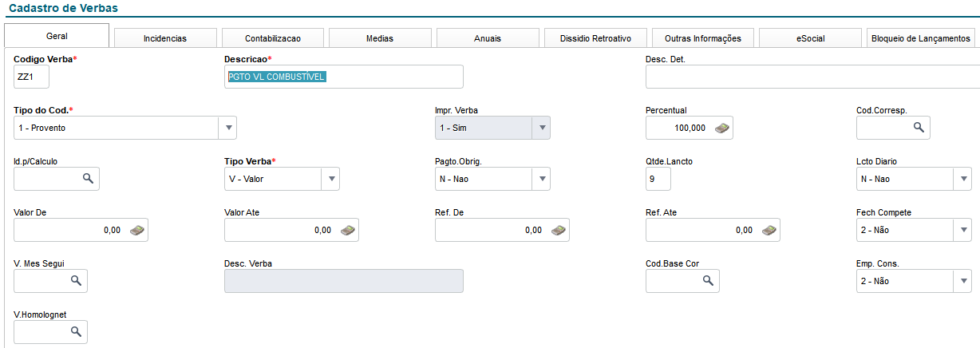Expand the Lcto Diario dropdown
The height and width of the screenshot is (348, 980).
tap(962, 179)
